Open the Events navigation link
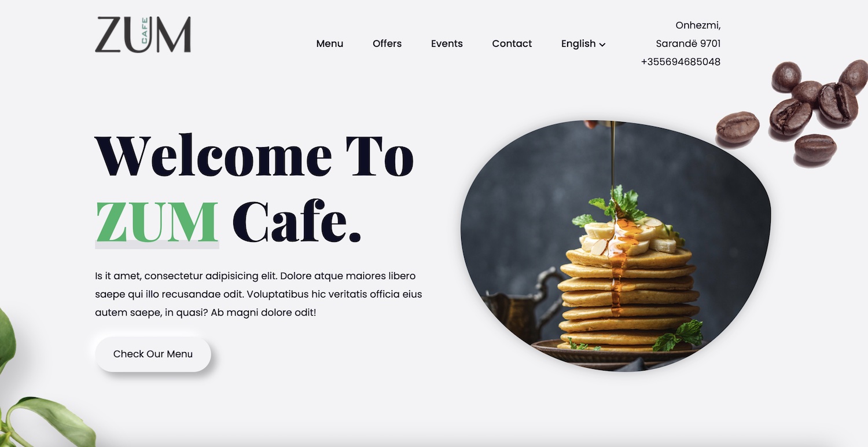The width and height of the screenshot is (868, 447). [447, 43]
